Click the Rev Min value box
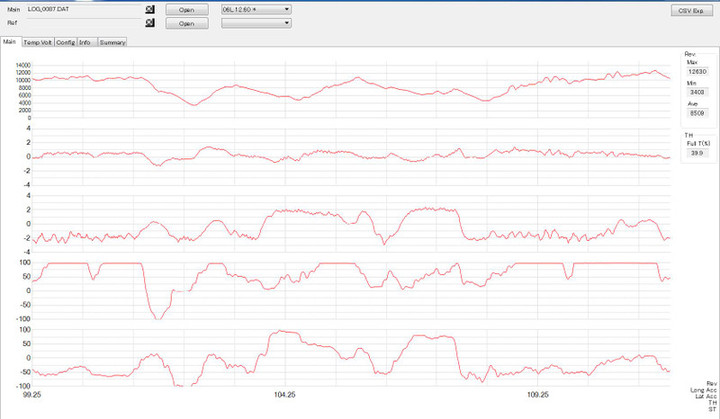720x419 pixels. pos(696,93)
